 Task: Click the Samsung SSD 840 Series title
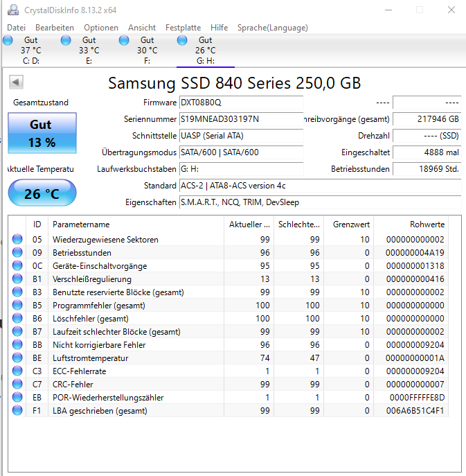(x=235, y=83)
